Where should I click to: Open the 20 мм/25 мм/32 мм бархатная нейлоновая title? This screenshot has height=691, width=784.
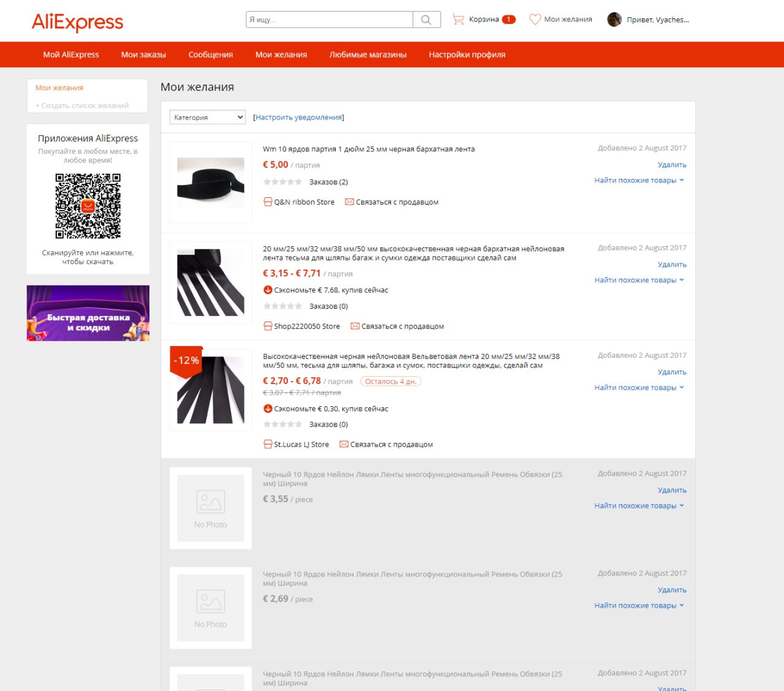(x=413, y=253)
